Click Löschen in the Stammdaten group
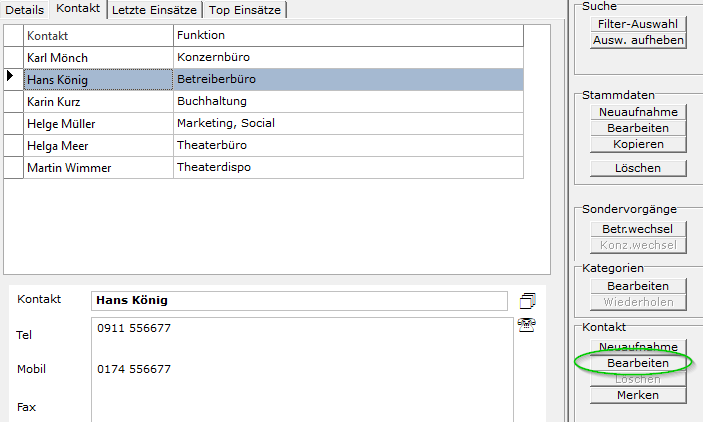This screenshot has height=422, width=703. click(637, 168)
